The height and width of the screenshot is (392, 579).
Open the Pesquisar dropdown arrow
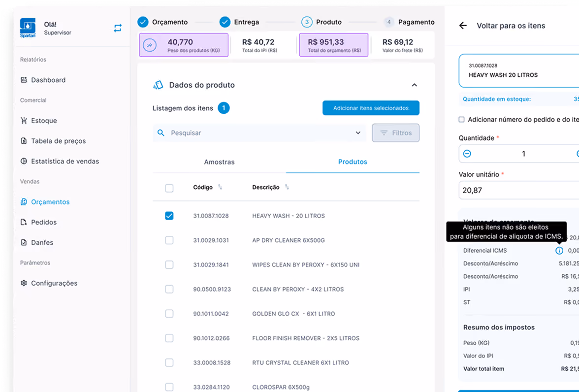click(358, 132)
